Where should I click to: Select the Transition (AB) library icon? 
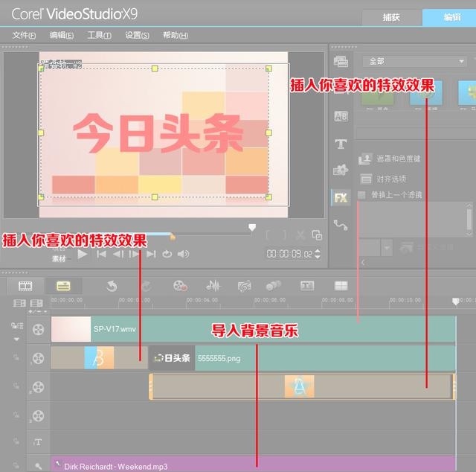click(x=341, y=116)
